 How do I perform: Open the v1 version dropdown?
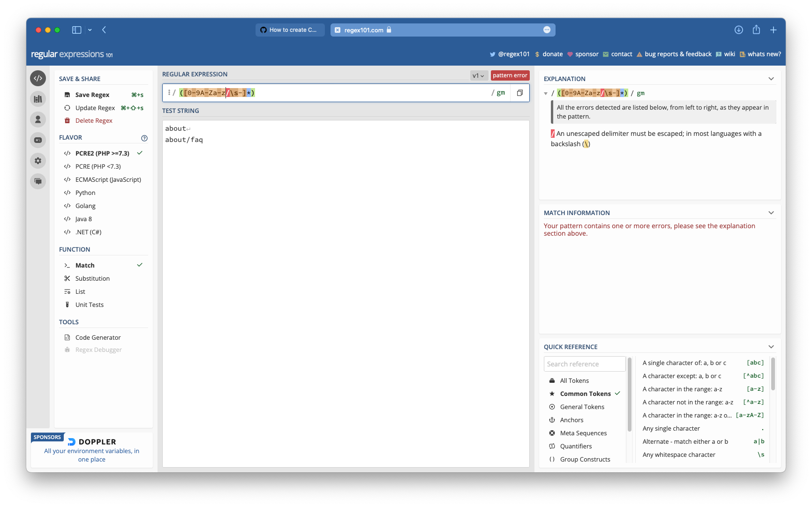(x=479, y=75)
